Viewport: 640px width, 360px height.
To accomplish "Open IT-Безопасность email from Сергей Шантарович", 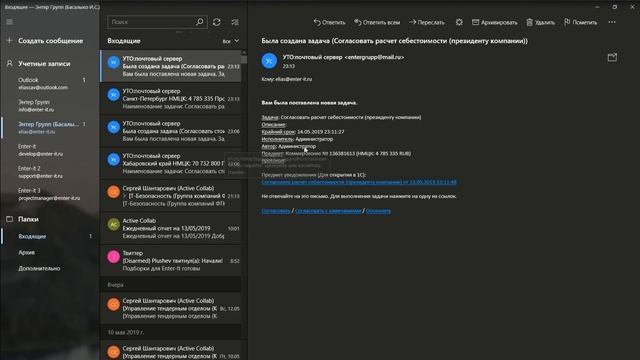I will coord(171,196).
